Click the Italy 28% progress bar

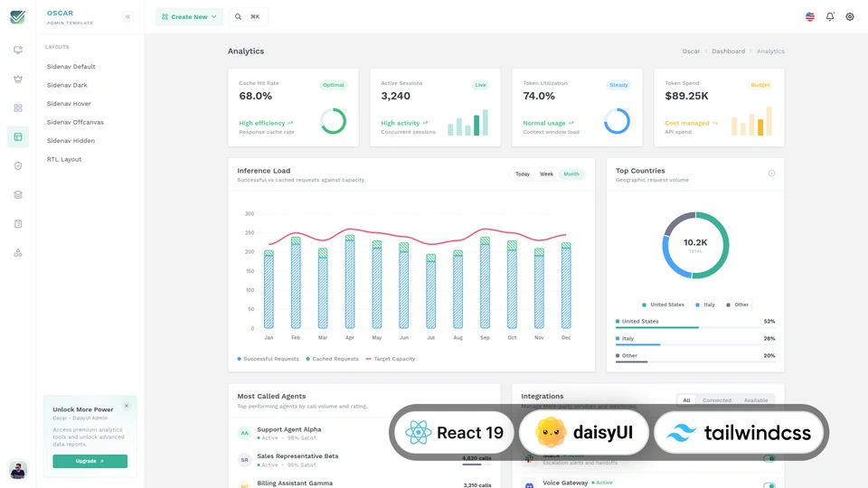coord(695,344)
